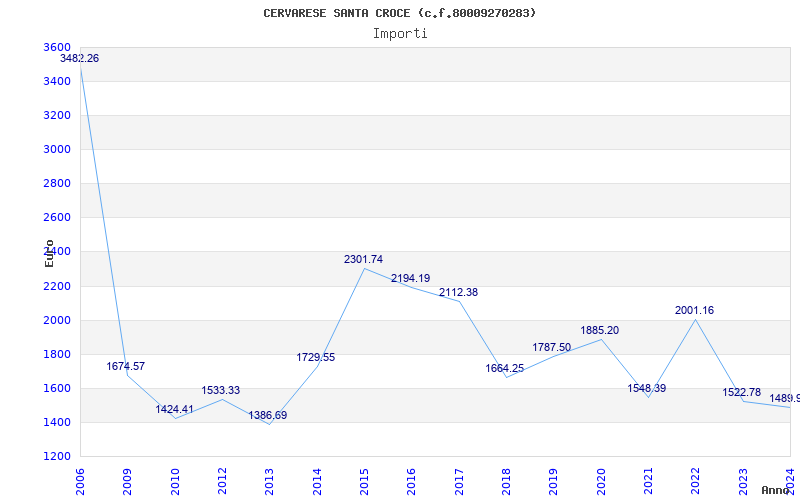Click the 3000 y-axis value
This screenshot has width=800, height=500.
pyautogui.click(x=57, y=149)
